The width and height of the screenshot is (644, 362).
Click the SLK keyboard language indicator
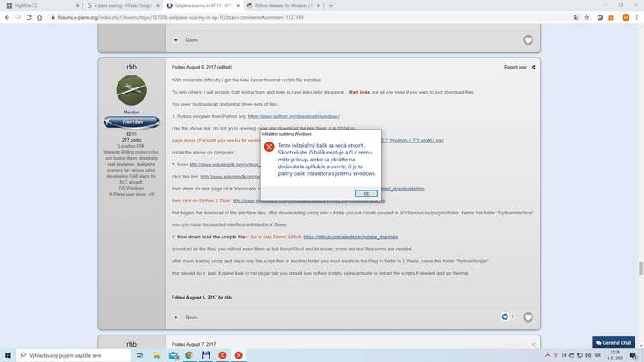[598, 355]
